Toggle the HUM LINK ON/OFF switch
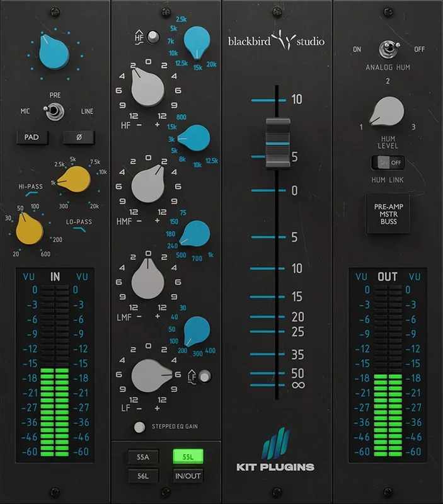The width and height of the screenshot is (443, 504). tap(388, 163)
